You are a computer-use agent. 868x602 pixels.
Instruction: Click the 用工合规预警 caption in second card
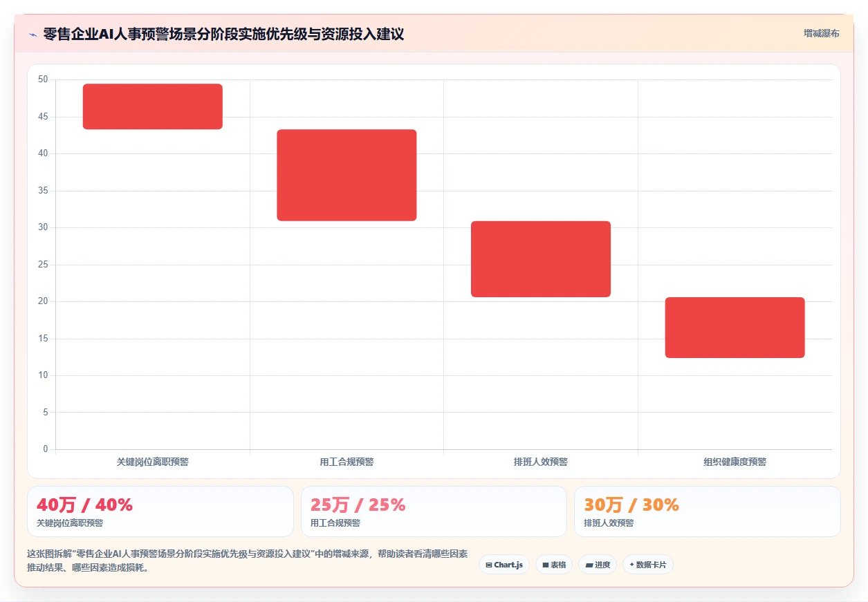[x=335, y=523]
